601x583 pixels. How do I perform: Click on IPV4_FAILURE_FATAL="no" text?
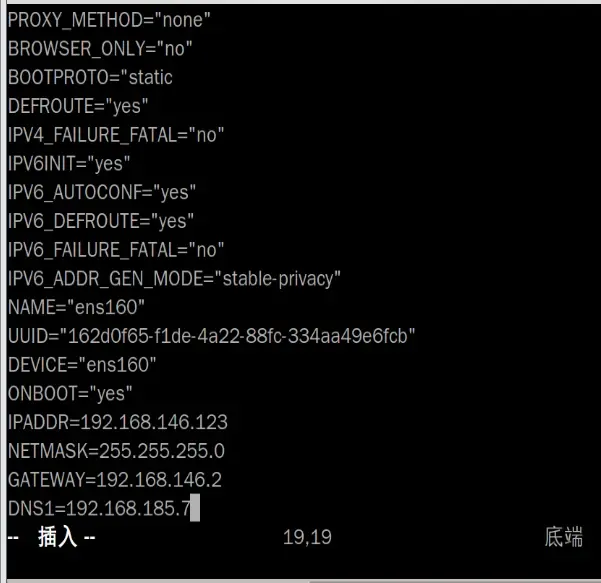tap(116, 134)
